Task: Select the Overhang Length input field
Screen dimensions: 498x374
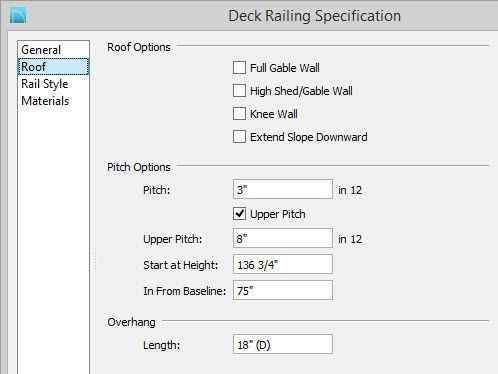Action: (x=283, y=344)
